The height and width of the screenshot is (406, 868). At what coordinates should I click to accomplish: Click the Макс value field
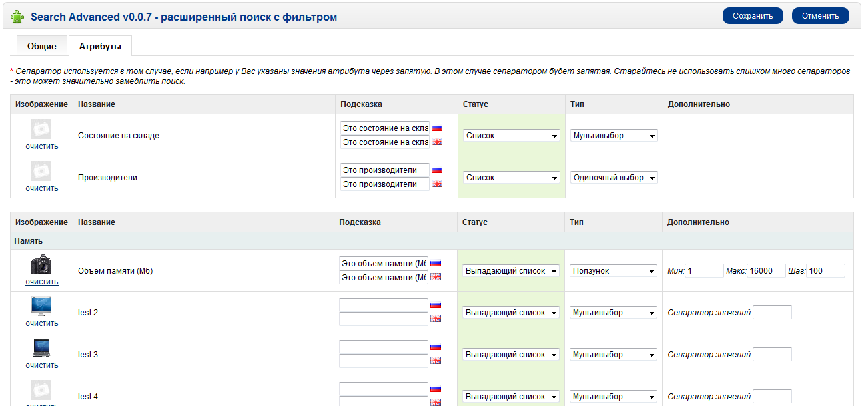point(766,271)
